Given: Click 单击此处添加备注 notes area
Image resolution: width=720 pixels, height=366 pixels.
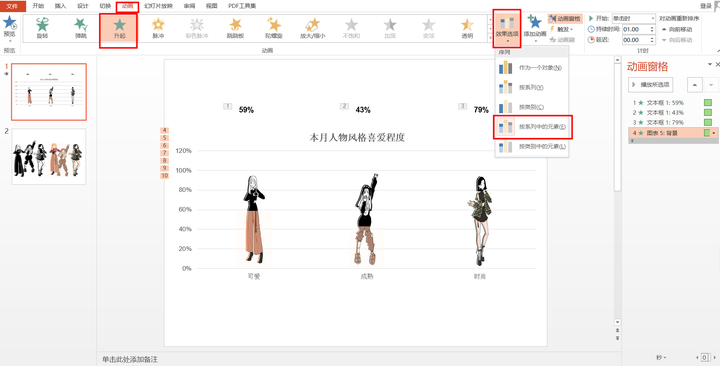Looking at the screenshot, I should coord(130,359).
